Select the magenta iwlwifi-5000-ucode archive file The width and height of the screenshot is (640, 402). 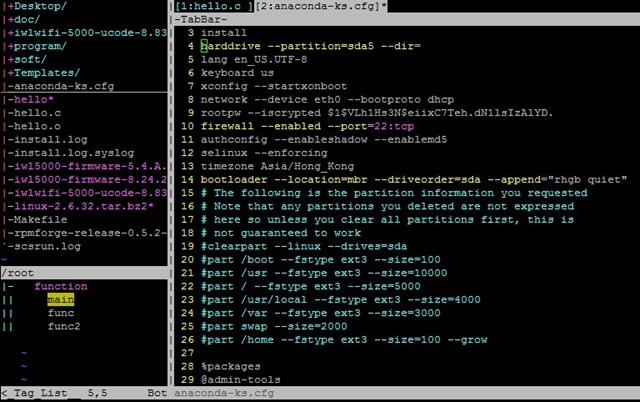(x=87, y=193)
